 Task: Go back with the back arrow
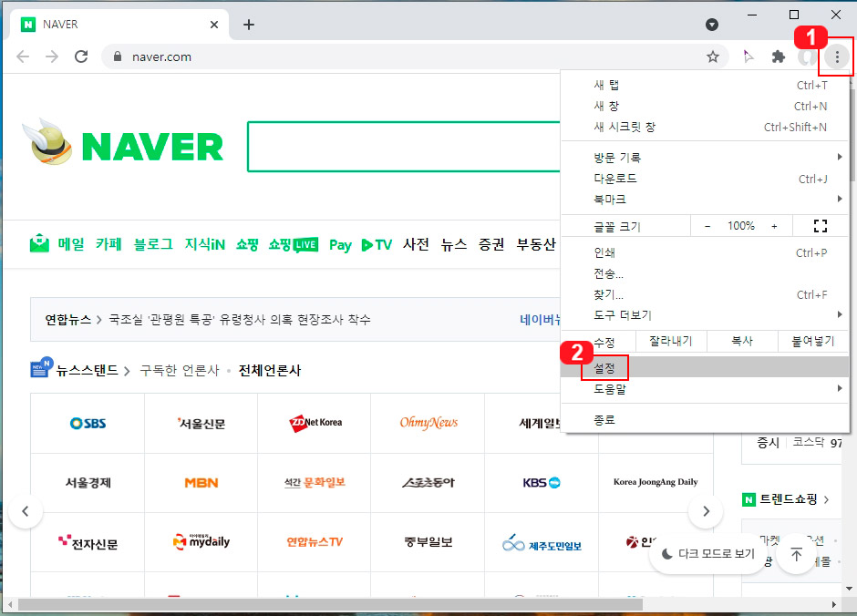pyautogui.click(x=23, y=56)
